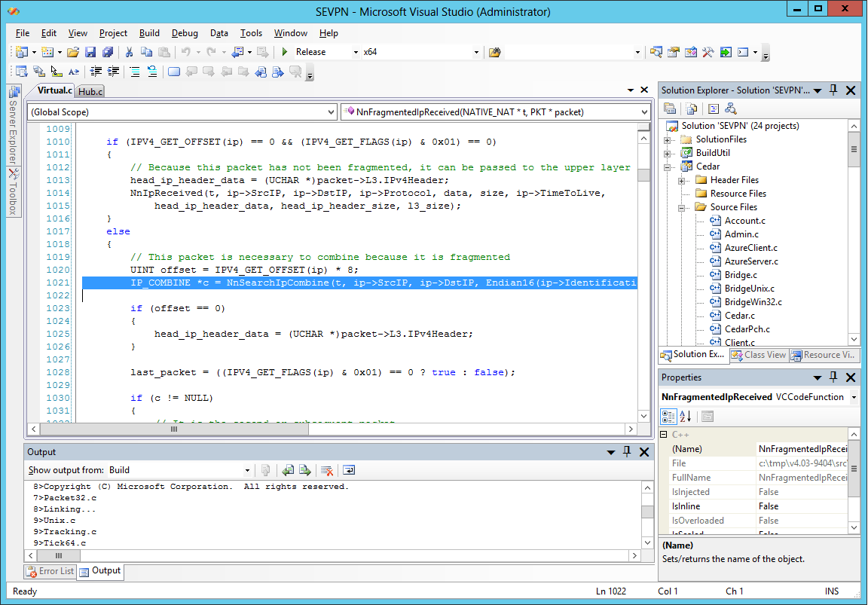Toggle word wrap in the Output window
868x605 pixels.
click(349, 469)
